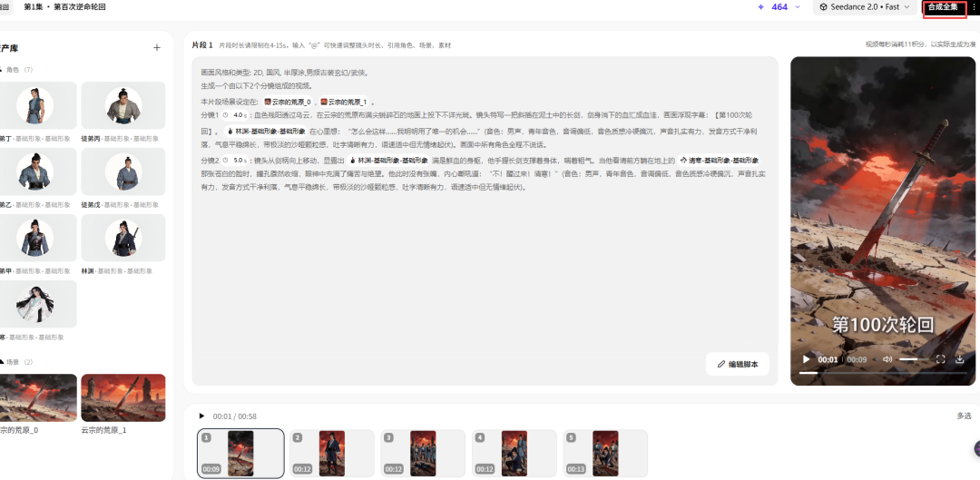The image size is (980, 480).
Task: Adjust the 分镜2 duration 5.0 s chip
Action: (x=235, y=161)
